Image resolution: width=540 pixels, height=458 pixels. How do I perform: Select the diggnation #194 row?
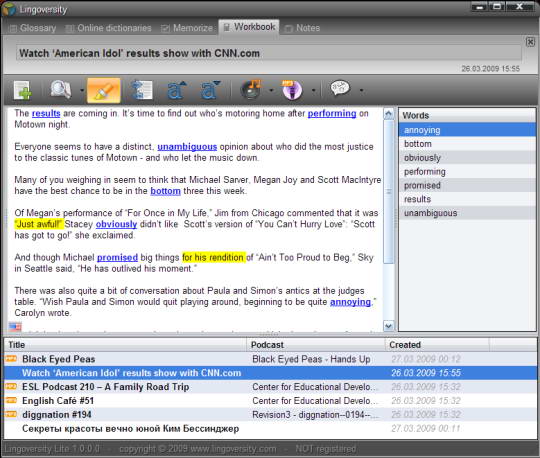click(x=270, y=414)
